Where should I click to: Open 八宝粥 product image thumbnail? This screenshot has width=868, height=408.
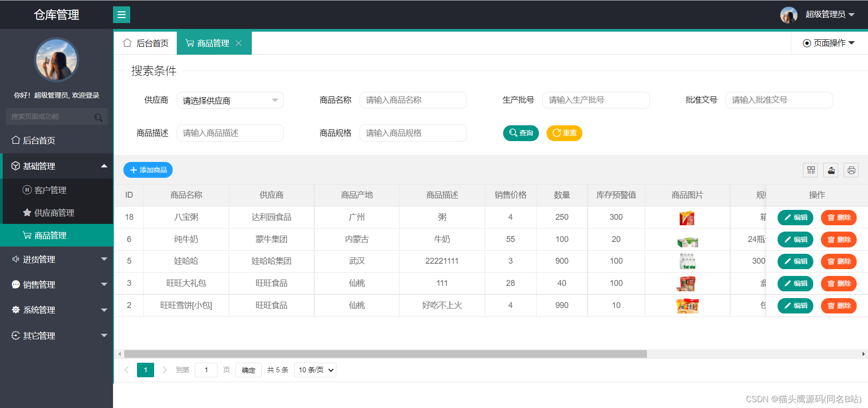tap(687, 218)
